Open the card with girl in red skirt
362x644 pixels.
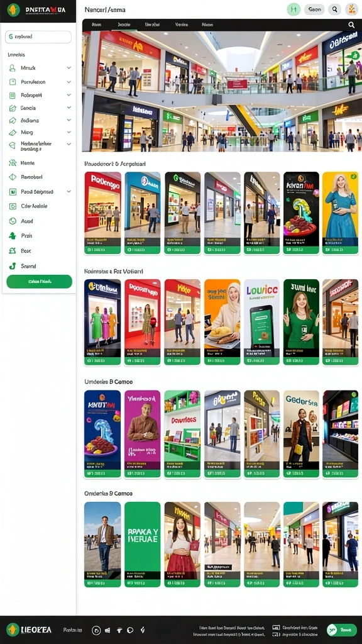[x=182, y=544]
